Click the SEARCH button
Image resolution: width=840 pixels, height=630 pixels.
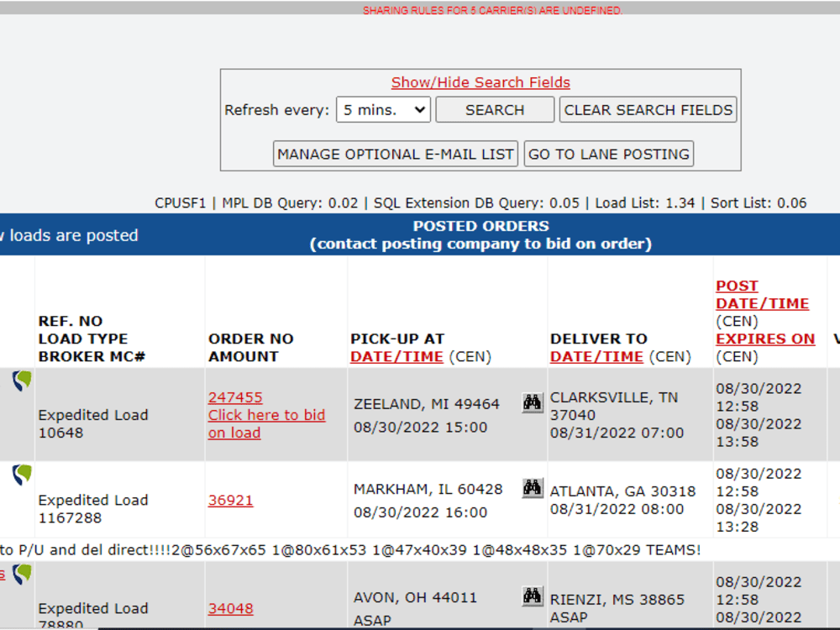(x=495, y=110)
